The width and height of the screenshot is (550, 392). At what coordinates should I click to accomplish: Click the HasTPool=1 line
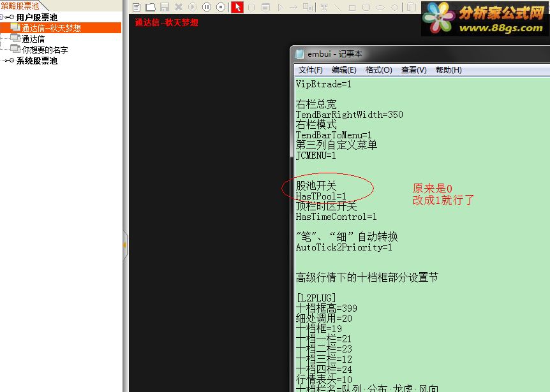(x=321, y=196)
